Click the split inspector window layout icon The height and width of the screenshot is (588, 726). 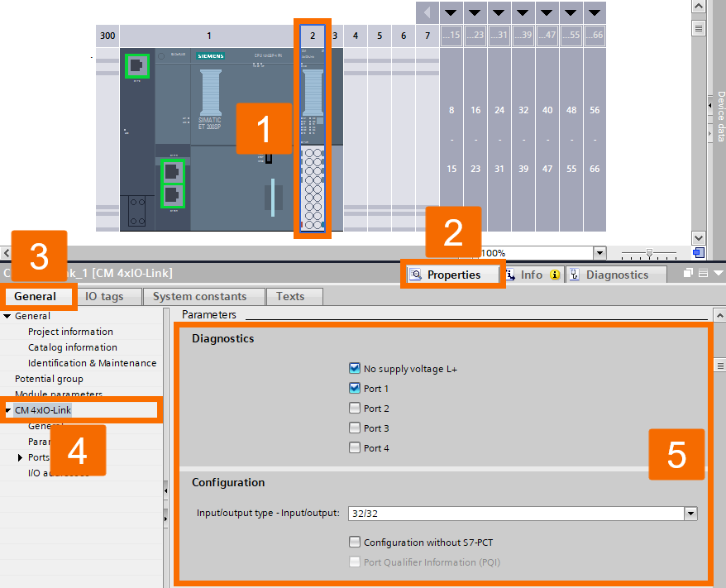pos(703,273)
